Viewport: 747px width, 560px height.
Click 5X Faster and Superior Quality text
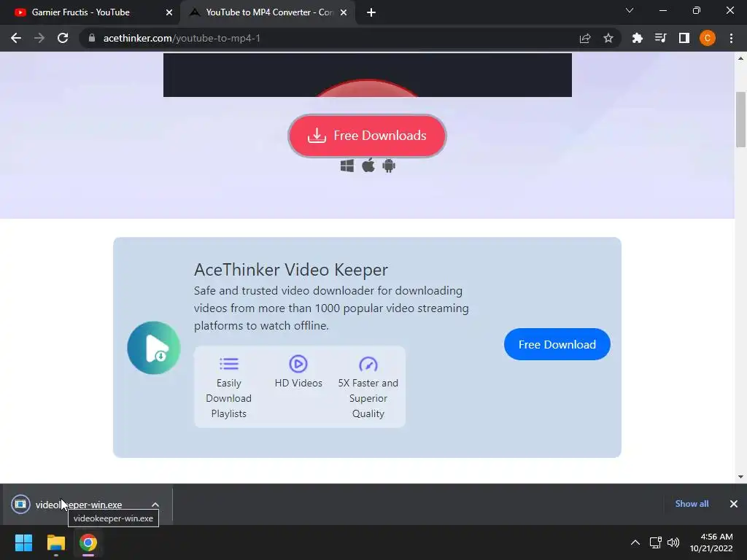368,398
